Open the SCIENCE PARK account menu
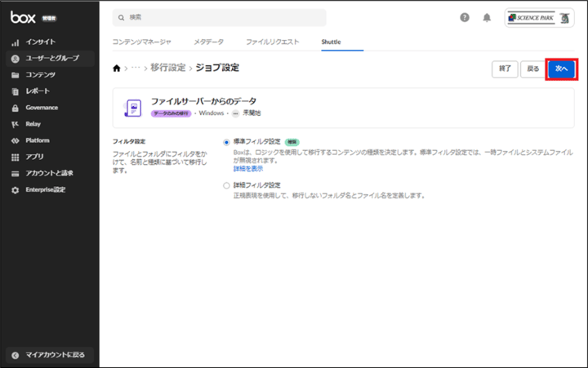Viewport: 588px width, 368px height. [540, 17]
